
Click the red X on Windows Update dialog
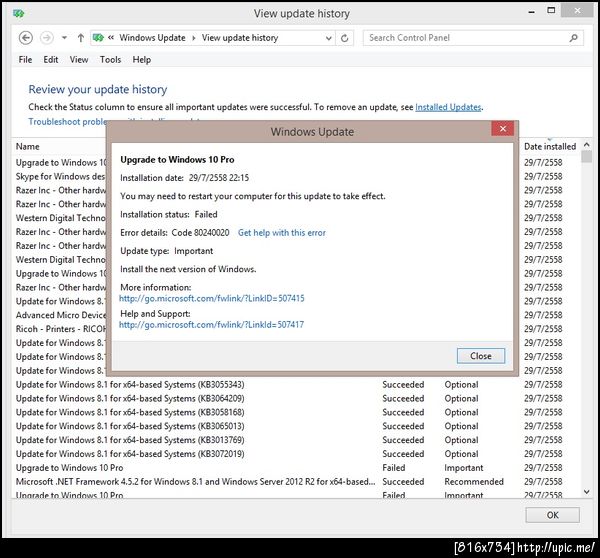tap(502, 129)
